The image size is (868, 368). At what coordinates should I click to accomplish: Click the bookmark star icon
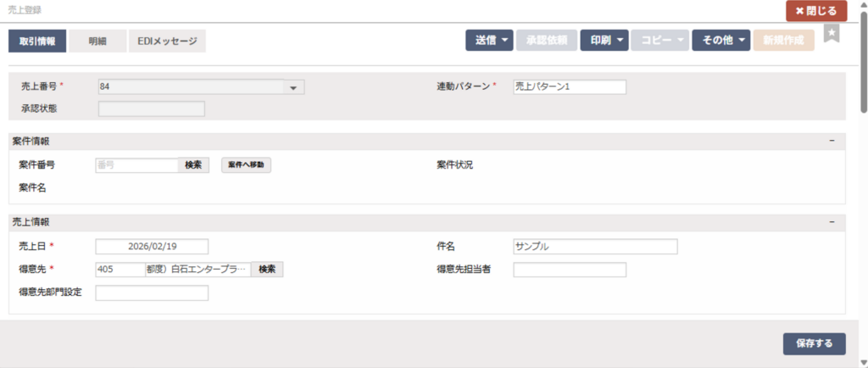point(832,34)
